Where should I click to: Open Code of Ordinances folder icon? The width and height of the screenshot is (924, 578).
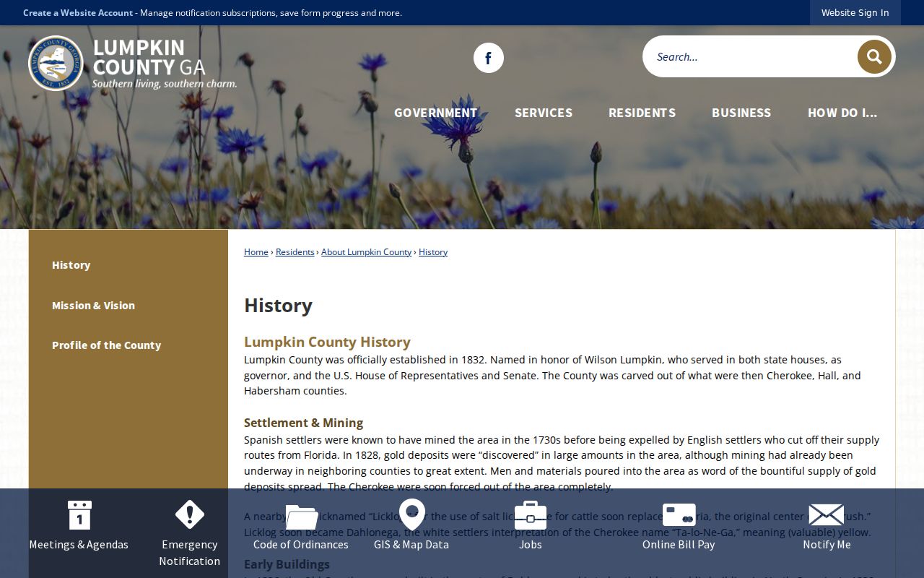click(x=301, y=516)
